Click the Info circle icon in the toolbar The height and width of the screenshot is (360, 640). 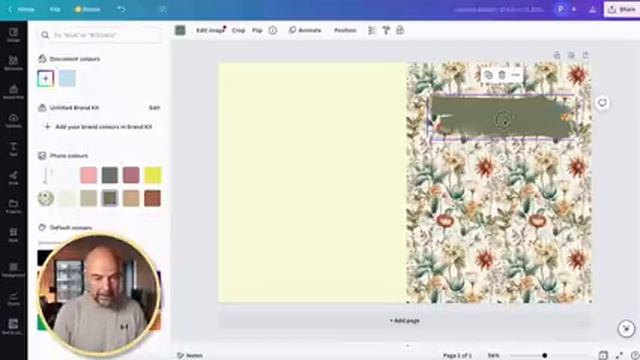(x=273, y=30)
